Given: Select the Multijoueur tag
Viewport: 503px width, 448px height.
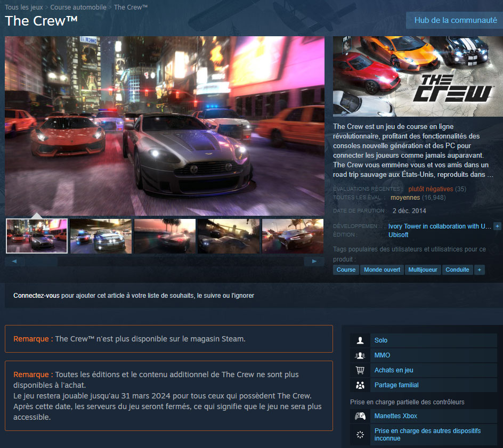Looking at the screenshot, I should coord(423,270).
